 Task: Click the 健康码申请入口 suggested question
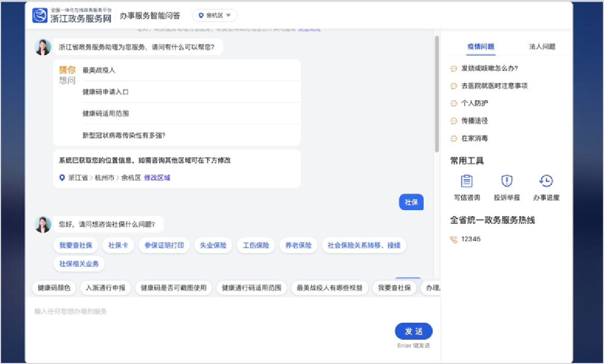(105, 92)
